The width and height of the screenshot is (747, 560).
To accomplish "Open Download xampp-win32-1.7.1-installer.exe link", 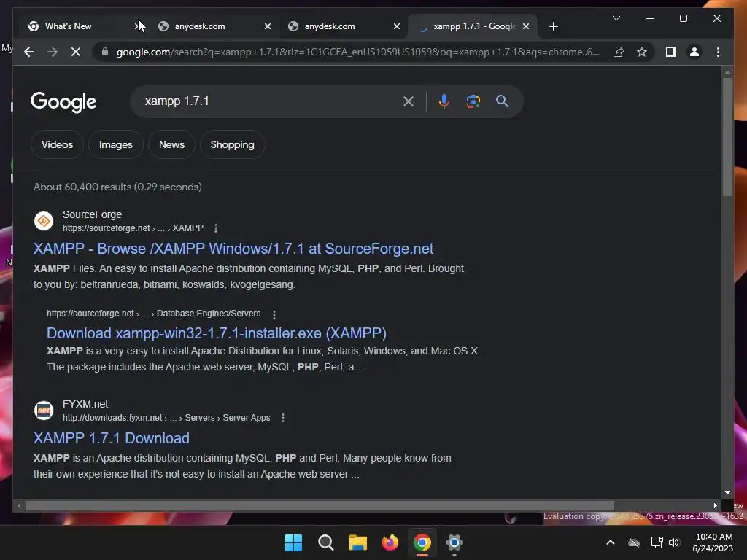I will point(216,332).
